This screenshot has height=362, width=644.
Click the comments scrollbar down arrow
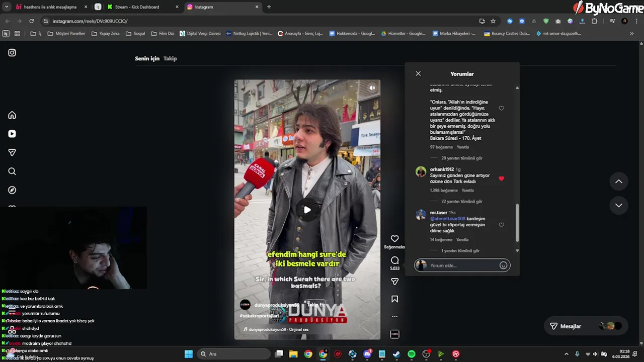coord(517,250)
